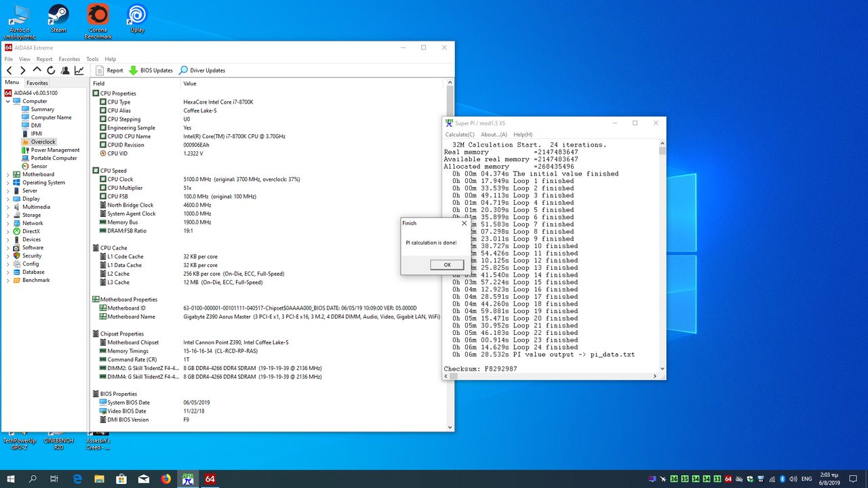Switch to the Favorites tab
868x488 pixels.
pos(37,83)
